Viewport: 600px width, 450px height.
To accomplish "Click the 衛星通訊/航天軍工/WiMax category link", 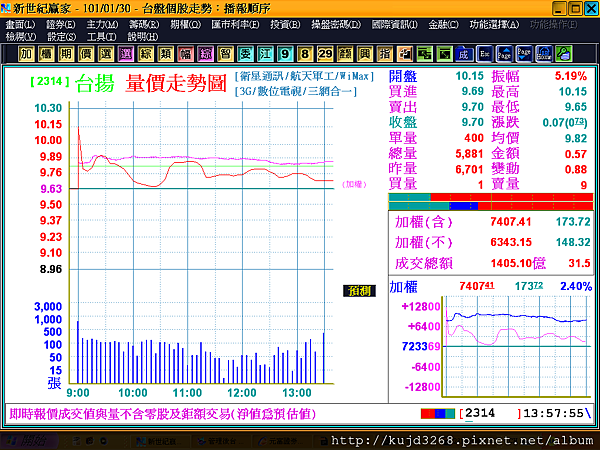I will point(305,76).
